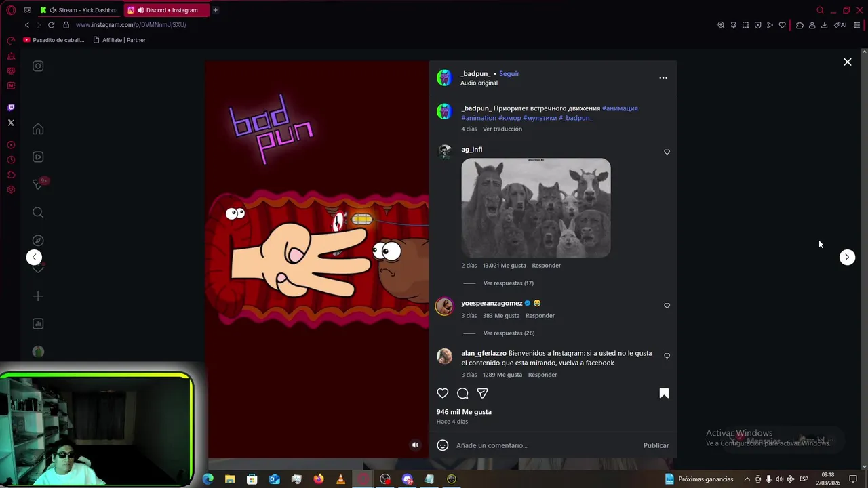The width and height of the screenshot is (868, 488).
Task: Open a new browser tab
Action: pos(215,10)
